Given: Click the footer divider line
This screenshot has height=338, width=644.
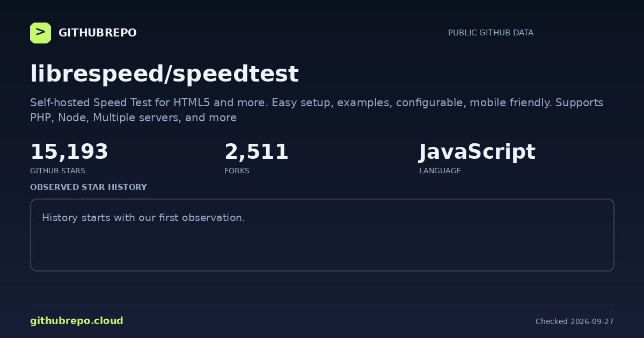Looking at the screenshot, I should click(x=322, y=305).
